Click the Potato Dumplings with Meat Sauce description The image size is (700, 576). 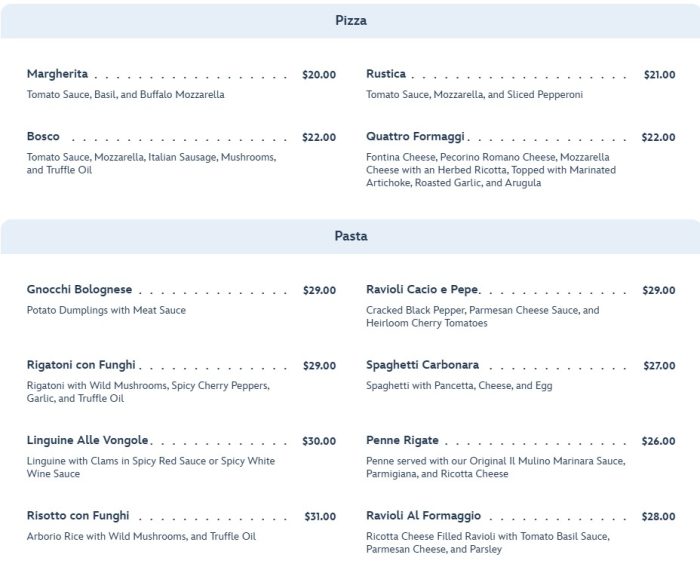tap(106, 310)
